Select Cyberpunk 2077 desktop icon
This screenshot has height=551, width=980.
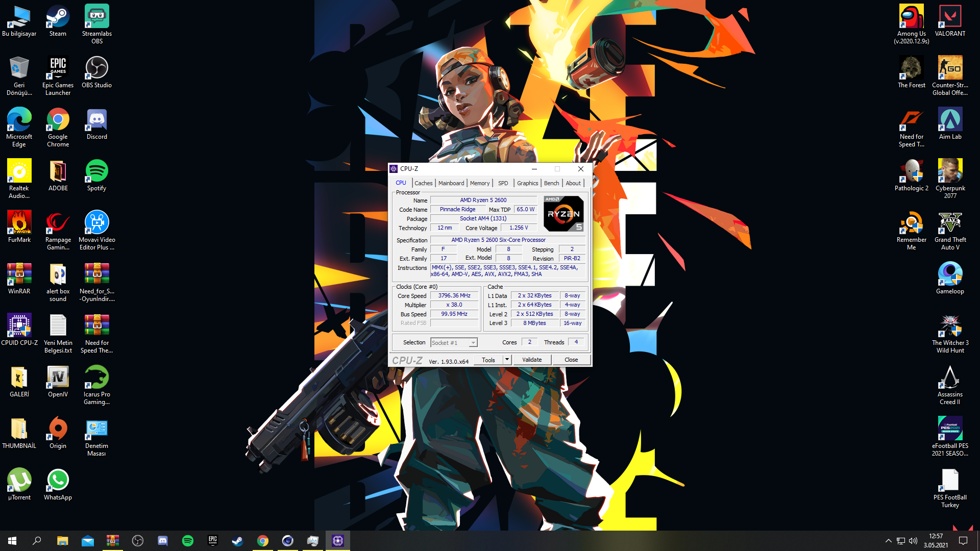click(950, 176)
